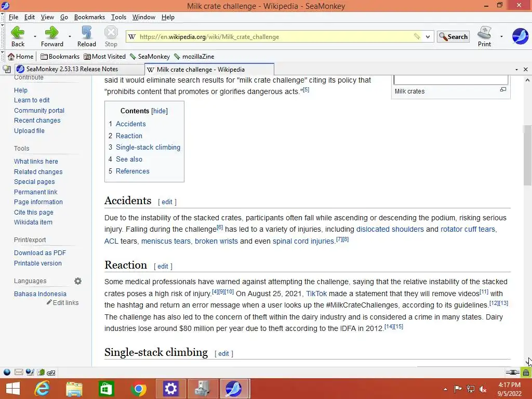Go back with the Back arrow
Viewport: 532px width, 399px height.
(18, 36)
